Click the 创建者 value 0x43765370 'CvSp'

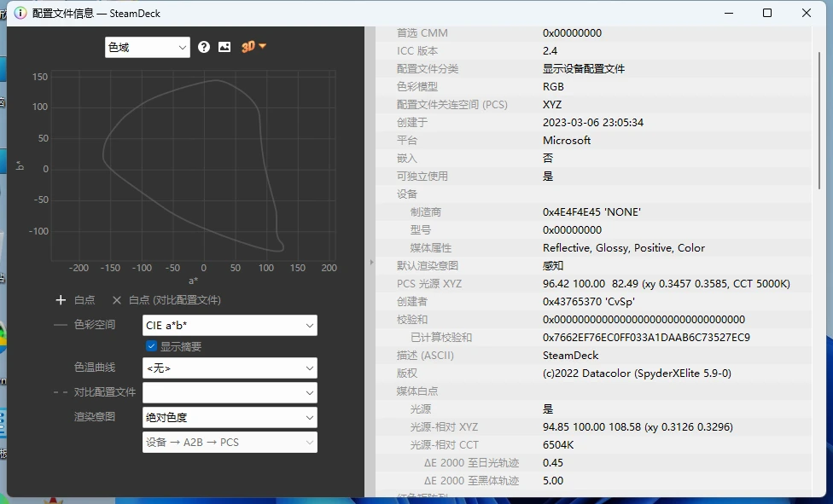[589, 302]
